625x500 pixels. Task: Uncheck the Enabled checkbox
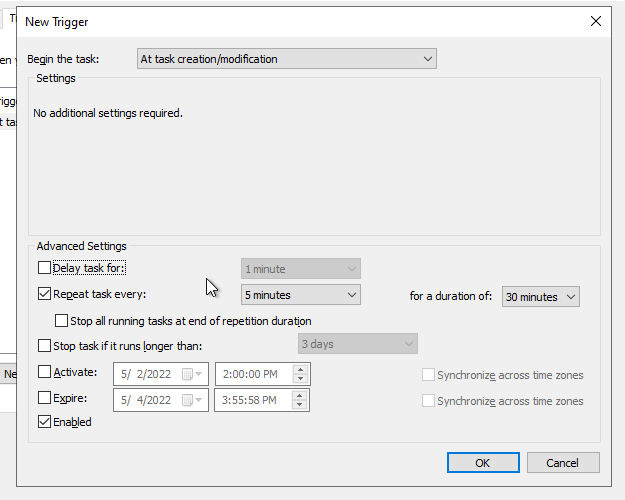pyautogui.click(x=44, y=422)
